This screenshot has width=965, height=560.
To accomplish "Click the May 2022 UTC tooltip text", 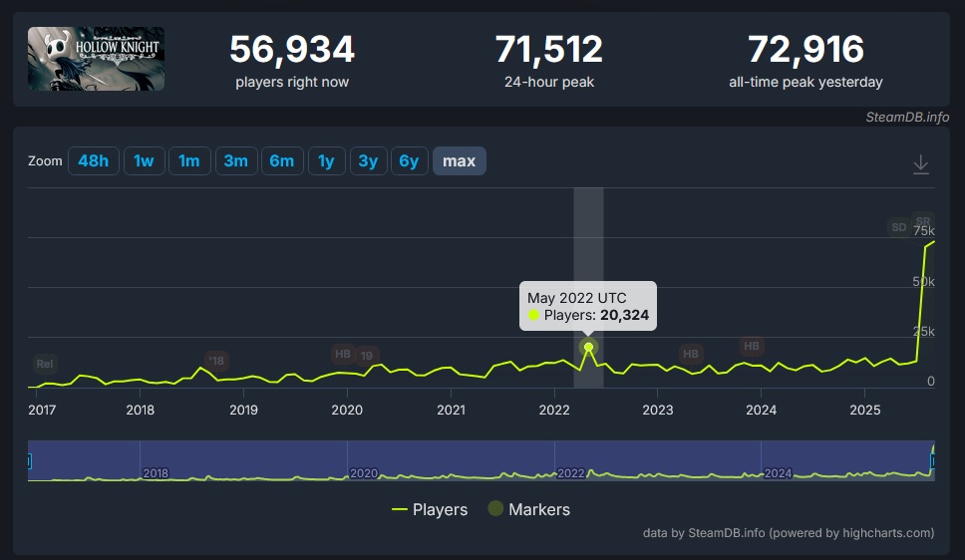I will 576,298.
